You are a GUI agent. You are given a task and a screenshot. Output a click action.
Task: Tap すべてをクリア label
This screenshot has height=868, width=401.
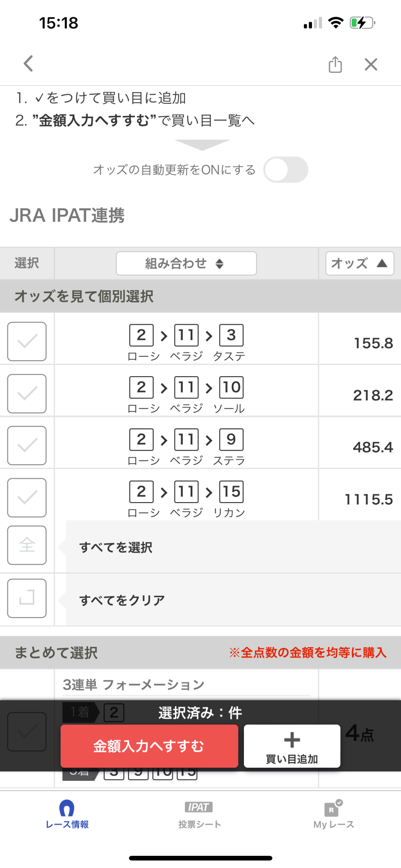122,601
